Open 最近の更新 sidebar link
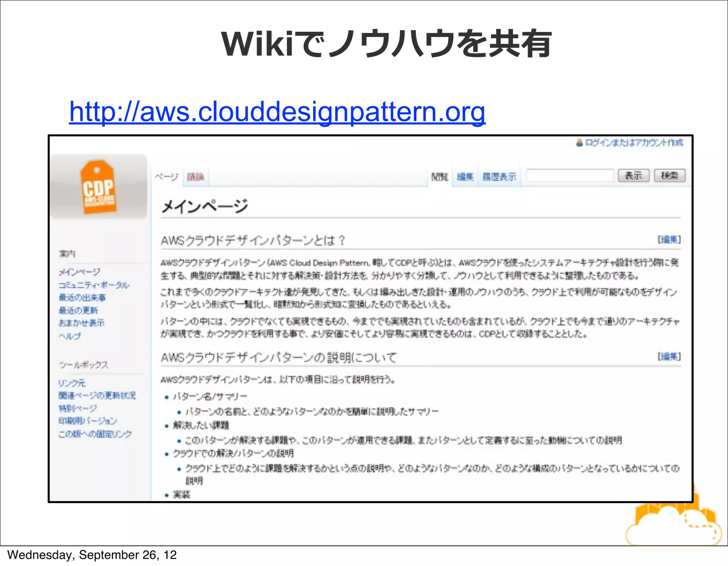 point(78,310)
